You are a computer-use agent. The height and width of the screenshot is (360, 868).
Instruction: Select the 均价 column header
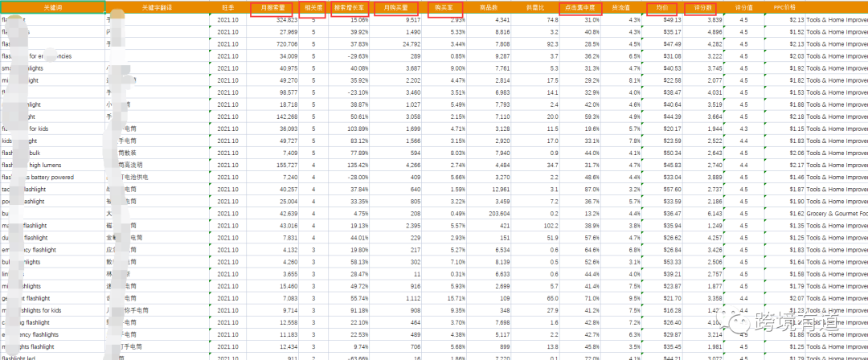click(x=661, y=8)
